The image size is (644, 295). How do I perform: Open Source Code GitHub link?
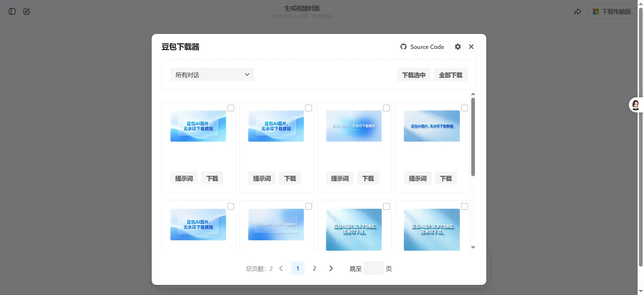422,47
